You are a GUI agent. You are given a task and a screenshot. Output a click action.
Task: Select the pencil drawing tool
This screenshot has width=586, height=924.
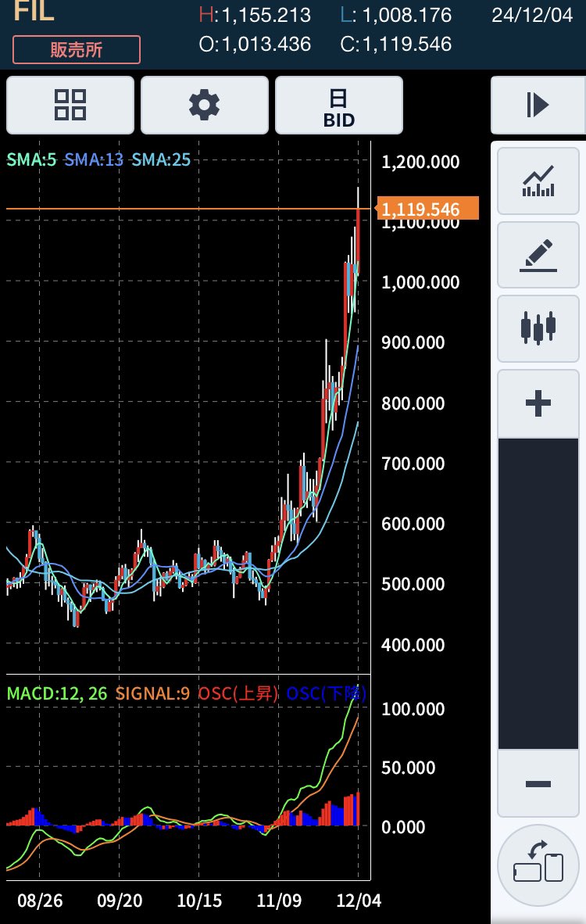(538, 255)
